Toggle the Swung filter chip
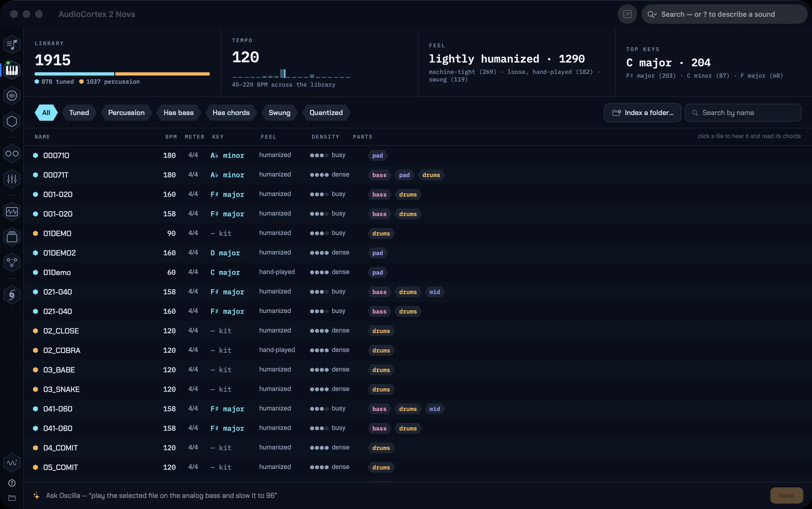This screenshot has width=812, height=509. pos(279,113)
